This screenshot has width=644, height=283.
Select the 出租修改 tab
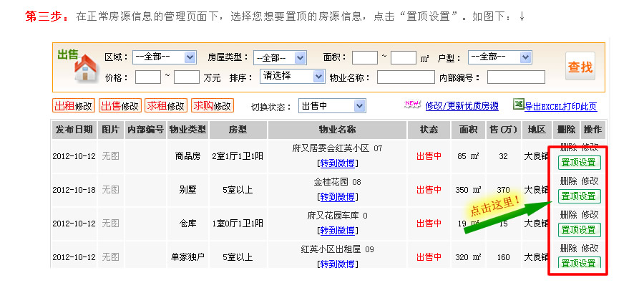[x=74, y=106]
